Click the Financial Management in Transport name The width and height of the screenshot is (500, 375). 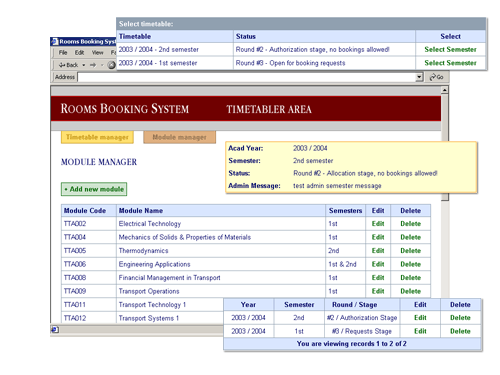(x=169, y=278)
